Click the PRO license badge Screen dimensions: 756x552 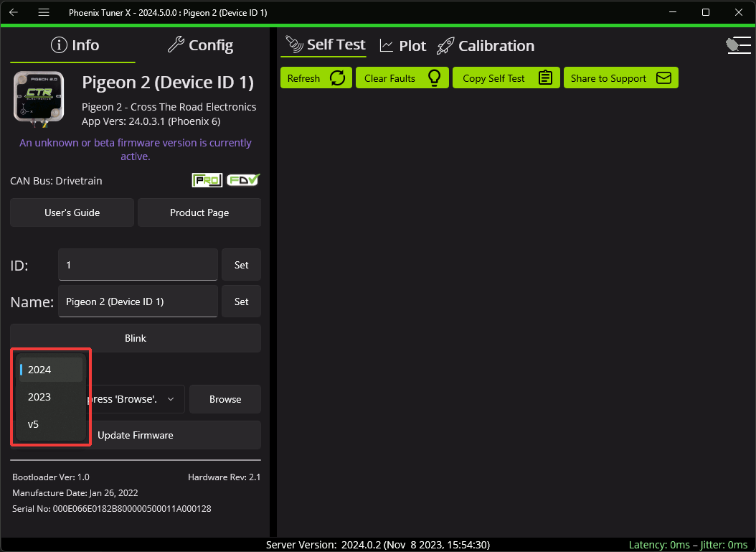pos(207,180)
